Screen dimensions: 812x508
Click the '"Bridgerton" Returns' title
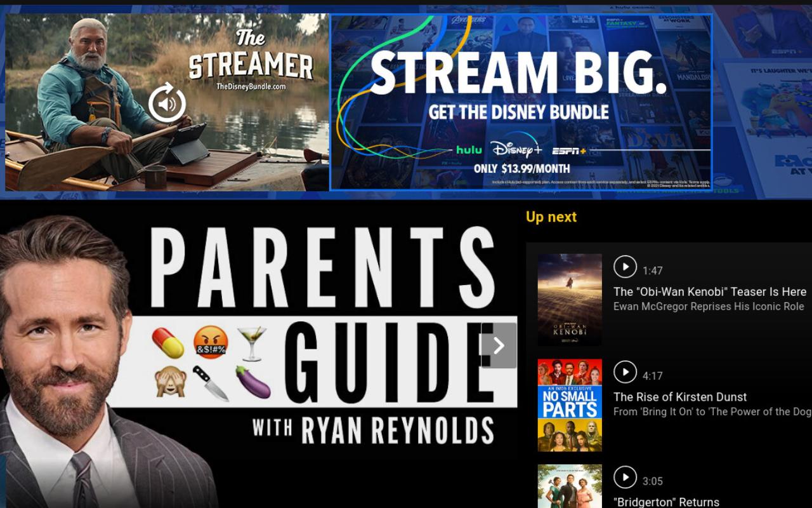click(666, 502)
